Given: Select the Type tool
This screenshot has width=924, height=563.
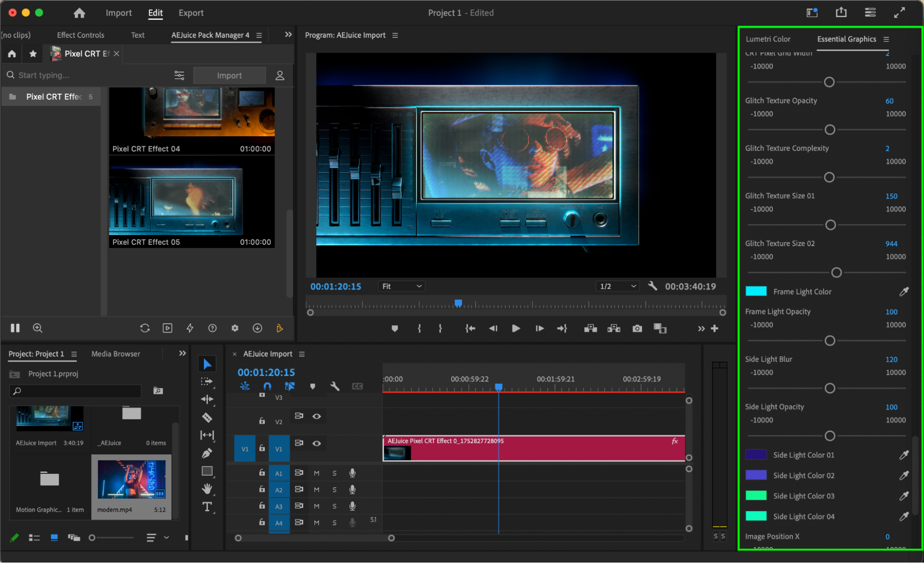Looking at the screenshot, I should pyautogui.click(x=207, y=507).
